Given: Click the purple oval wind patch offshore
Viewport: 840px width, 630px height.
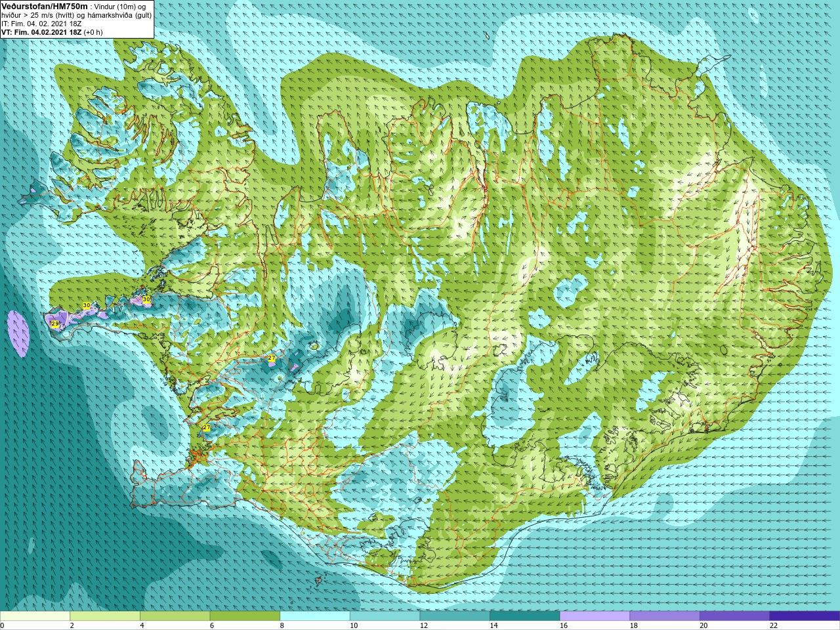Looking at the screenshot, I should (18, 334).
